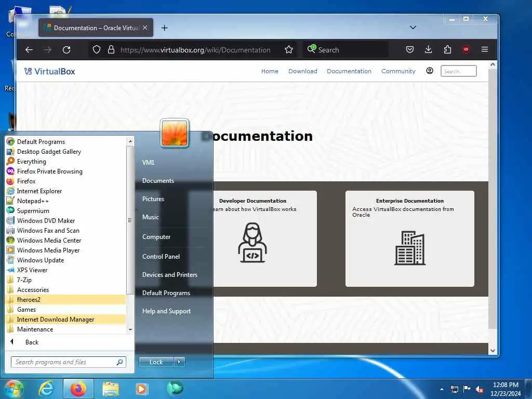Go to the Home link on VirtualBox site
532x399 pixels.
click(270, 71)
